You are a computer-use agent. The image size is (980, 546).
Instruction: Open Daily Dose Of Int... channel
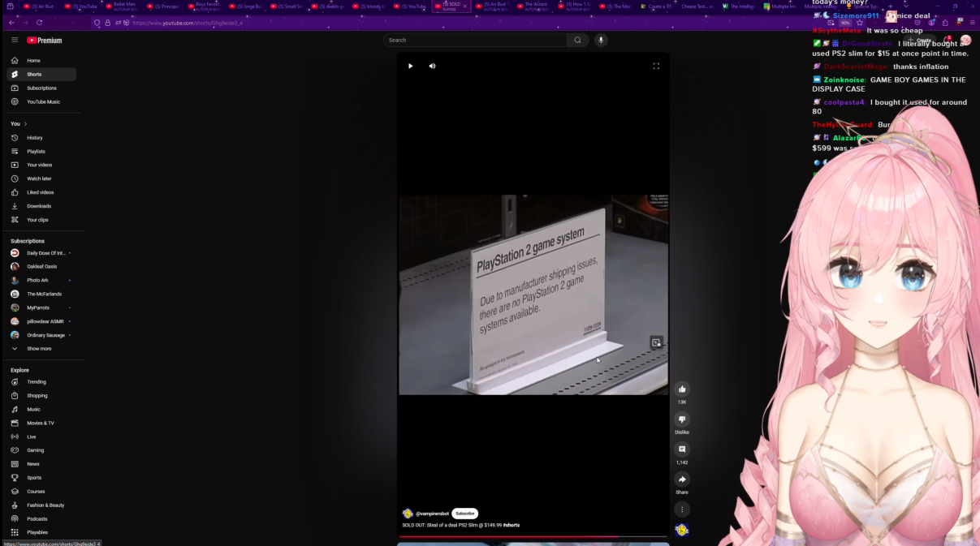click(41, 253)
